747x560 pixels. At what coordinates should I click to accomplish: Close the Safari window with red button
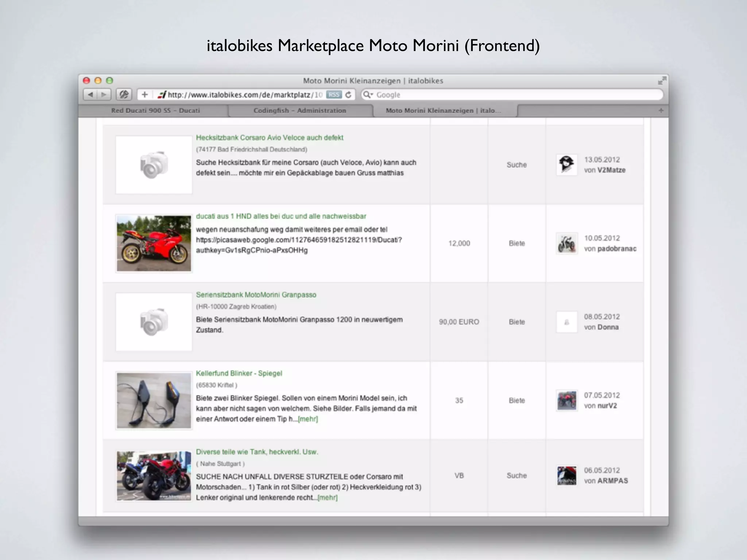86,81
